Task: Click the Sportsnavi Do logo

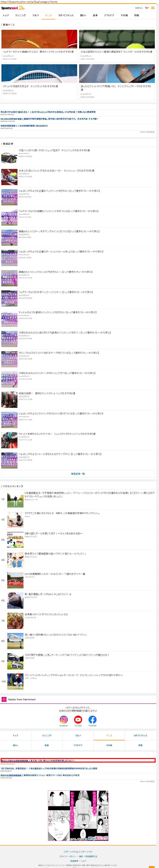Action: (x=13, y=8)
